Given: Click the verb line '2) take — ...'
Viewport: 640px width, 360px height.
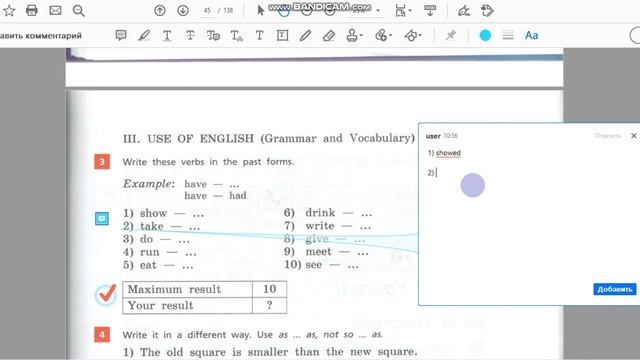Looking at the screenshot, I should (162, 226).
